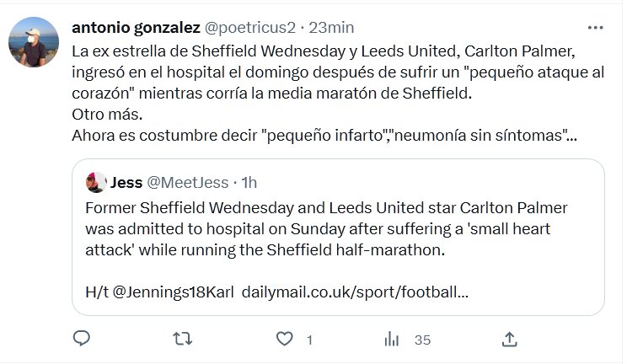The image size is (627, 364).
Task: Click the reply speech bubble icon
Action: (x=82, y=339)
